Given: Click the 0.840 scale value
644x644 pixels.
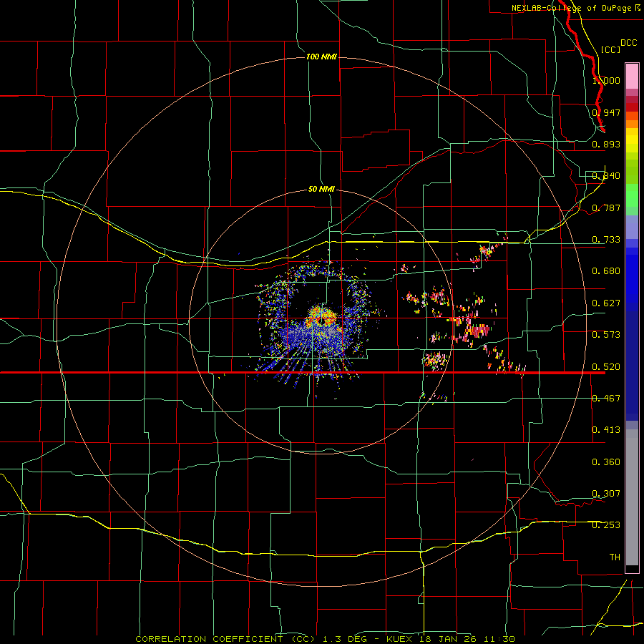Looking at the screenshot, I should pyautogui.click(x=606, y=176).
